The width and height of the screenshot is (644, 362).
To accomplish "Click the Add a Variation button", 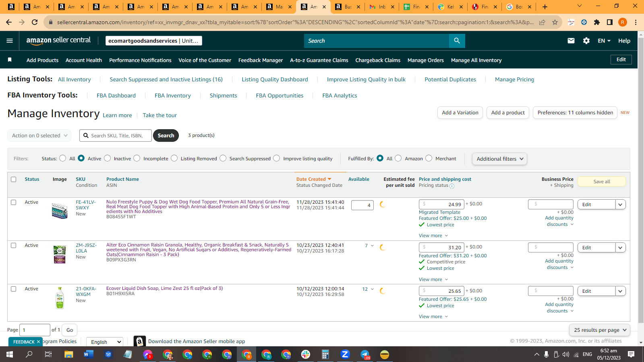I will click(x=460, y=113).
